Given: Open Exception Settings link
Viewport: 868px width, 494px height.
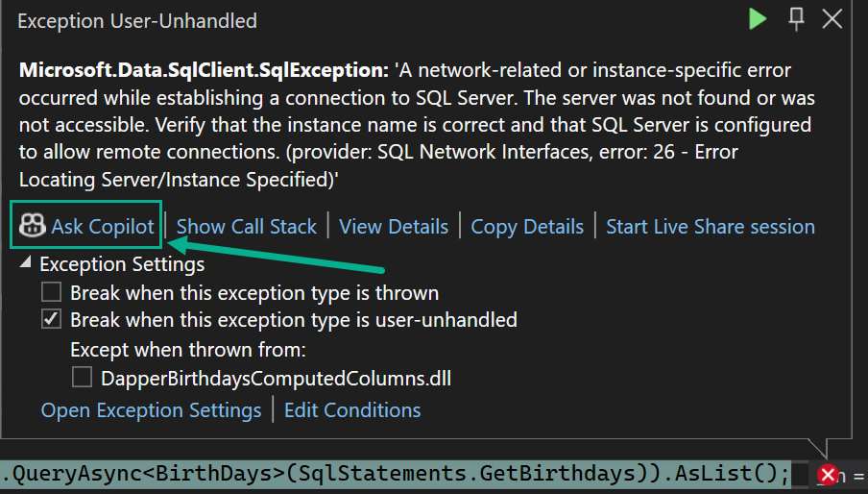Looking at the screenshot, I should [x=151, y=410].
